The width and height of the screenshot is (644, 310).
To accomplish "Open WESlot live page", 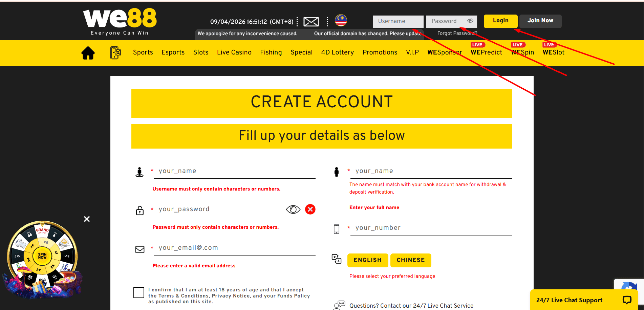I will pos(554,52).
